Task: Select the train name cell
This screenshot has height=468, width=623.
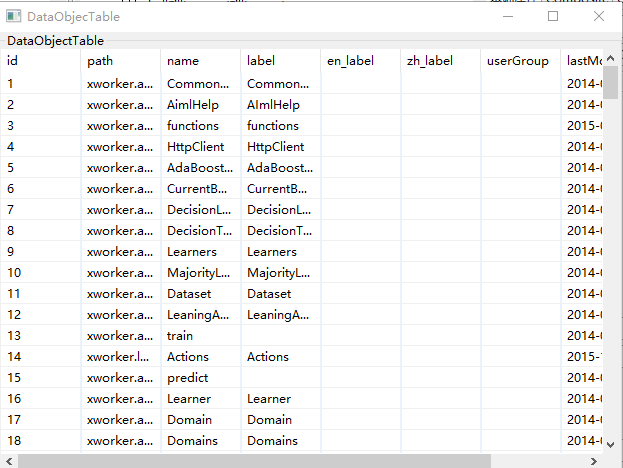Action: pos(201,336)
